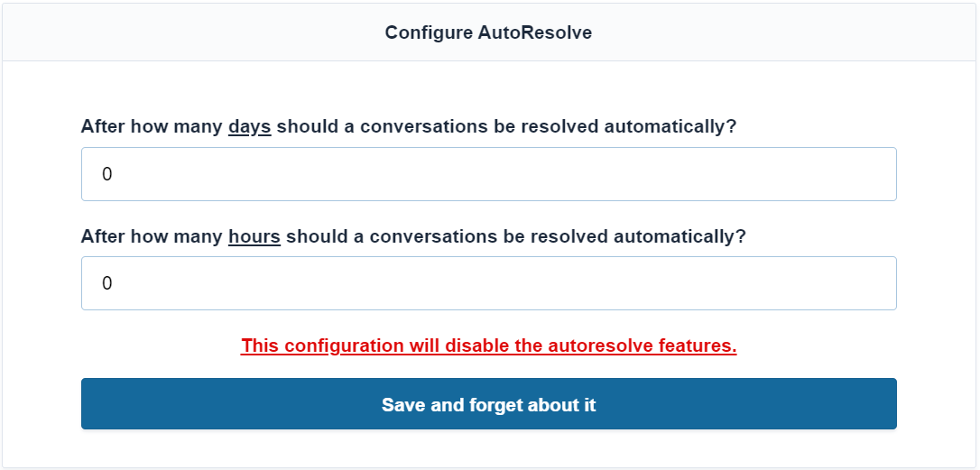The height and width of the screenshot is (470, 980).
Task: Click the underlined word days
Action: 249,127
